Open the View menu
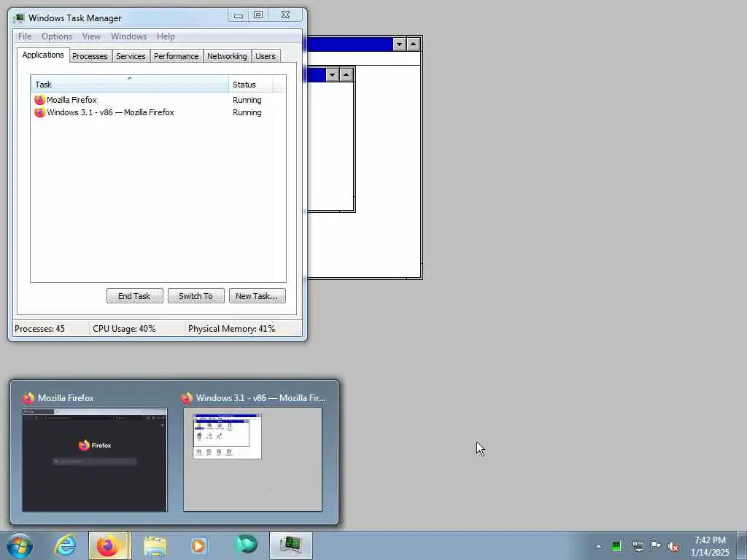Image resolution: width=747 pixels, height=560 pixels. [x=91, y=36]
